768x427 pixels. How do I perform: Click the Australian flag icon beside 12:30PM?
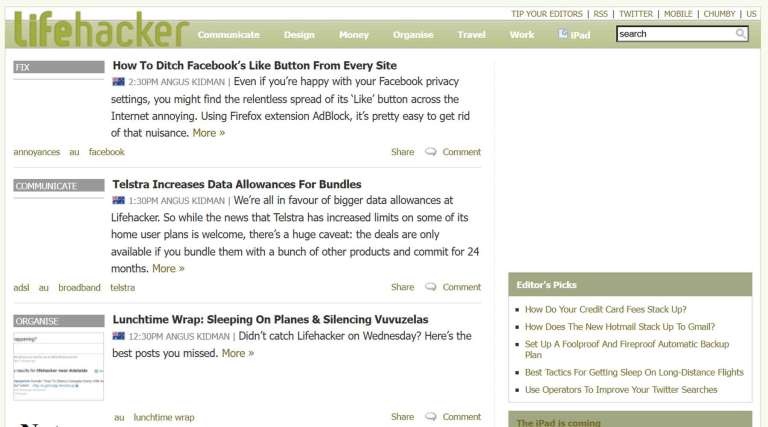point(118,336)
